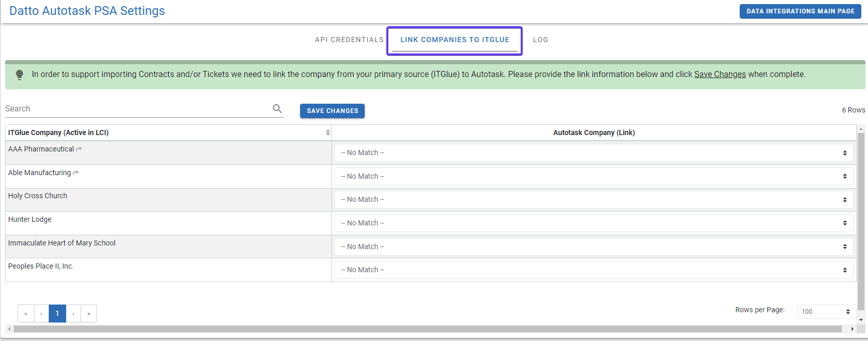Select page 1 in pagination
The height and width of the screenshot is (341, 868).
point(57,314)
